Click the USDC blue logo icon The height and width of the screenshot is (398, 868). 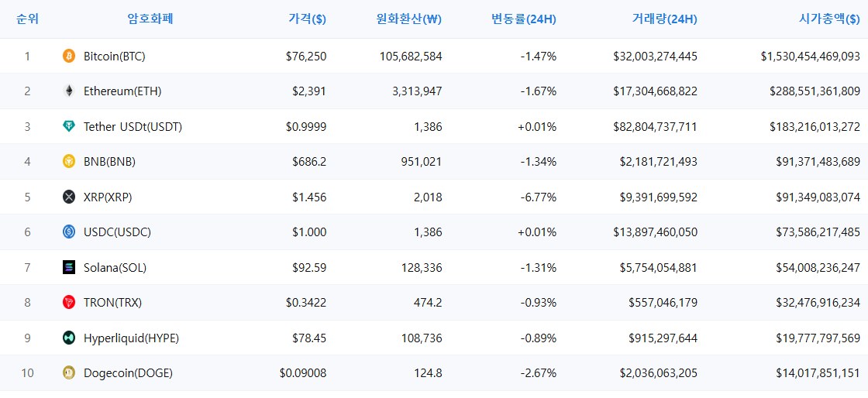pos(69,232)
